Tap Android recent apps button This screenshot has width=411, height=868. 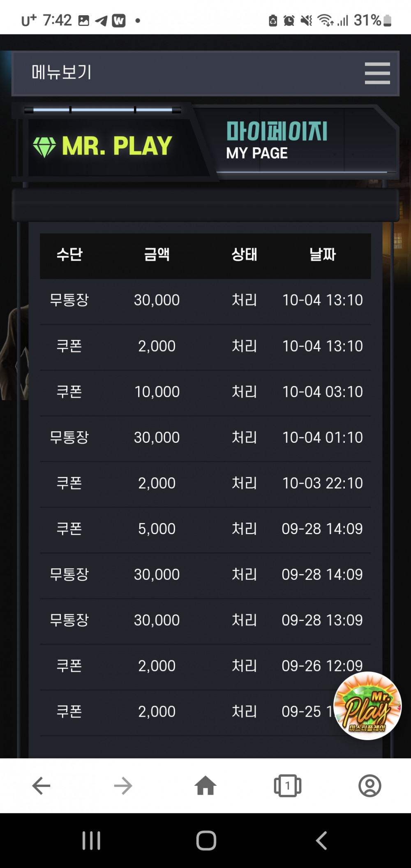click(x=91, y=840)
